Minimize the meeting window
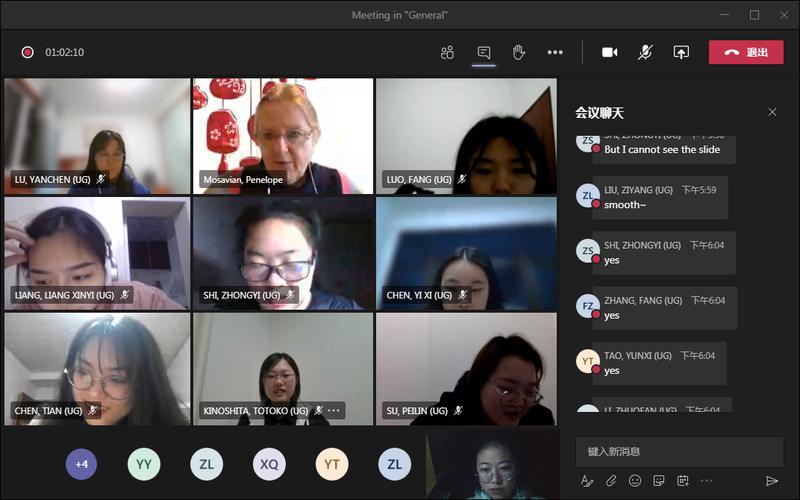Screen dimensions: 800x500 [x=724, y=15]
